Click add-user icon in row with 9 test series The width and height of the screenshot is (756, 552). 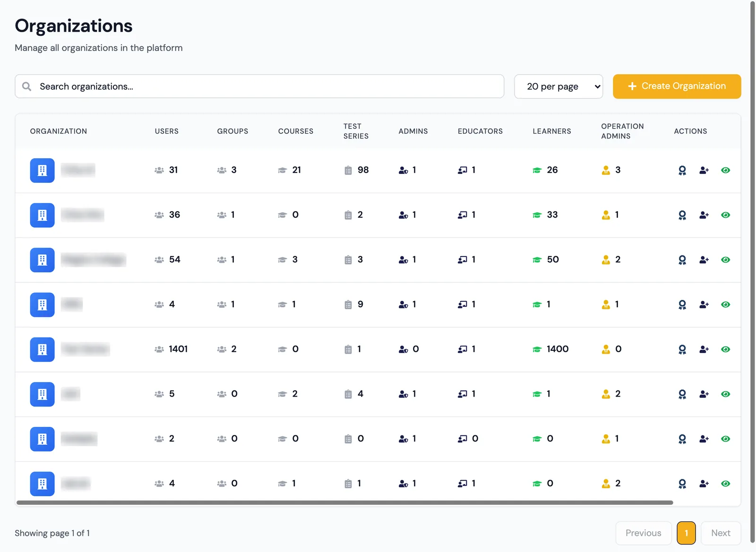click(x=704, y=305)
